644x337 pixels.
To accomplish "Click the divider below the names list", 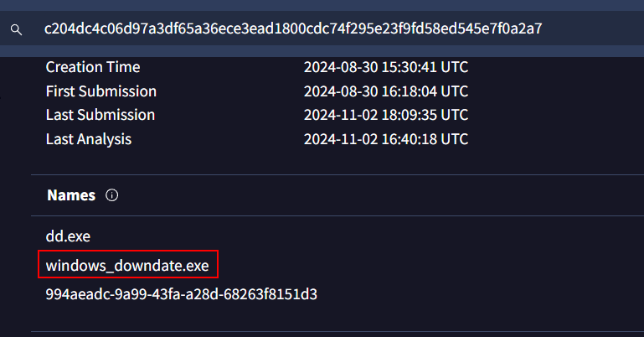I will coord(335,331).
